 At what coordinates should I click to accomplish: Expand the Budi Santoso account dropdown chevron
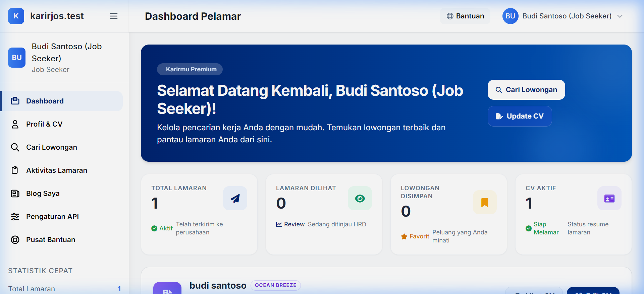[620, 16]
